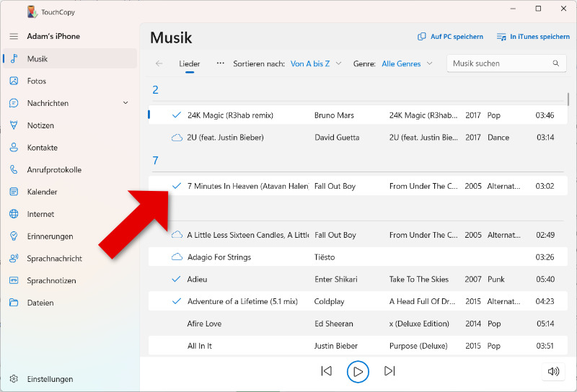Screen dimensions: 577x392
Task: Toggle checkmark for 7 Minutes In Heaven
Action: tap(177, 186)
